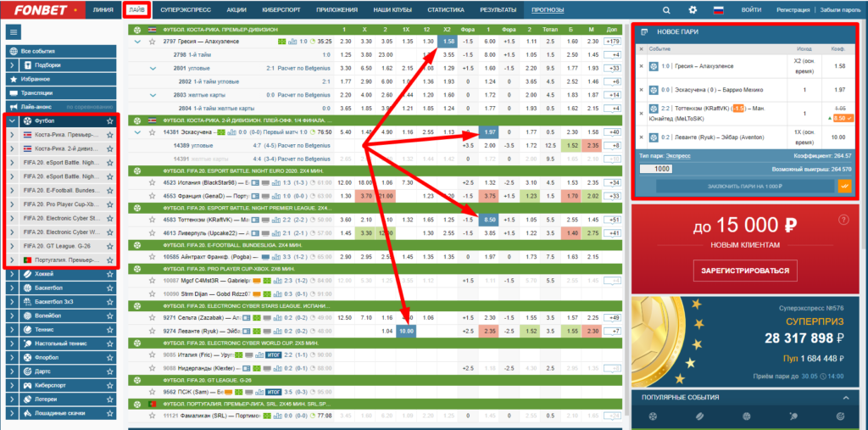Open statistics chart icon for Гресия — Алахуэленсе
Screen dimensions: 868x430
pyautogui.click(x=293, y=42)
